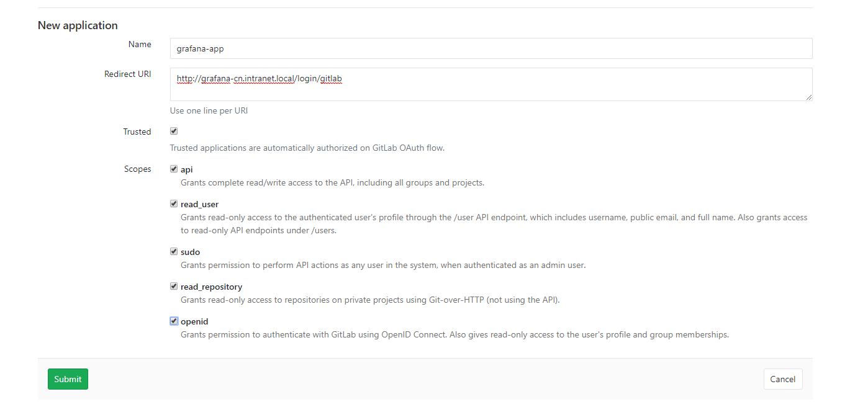
Task: Click the Name field label
Action: pyautogui.click(x=140, y=44)
